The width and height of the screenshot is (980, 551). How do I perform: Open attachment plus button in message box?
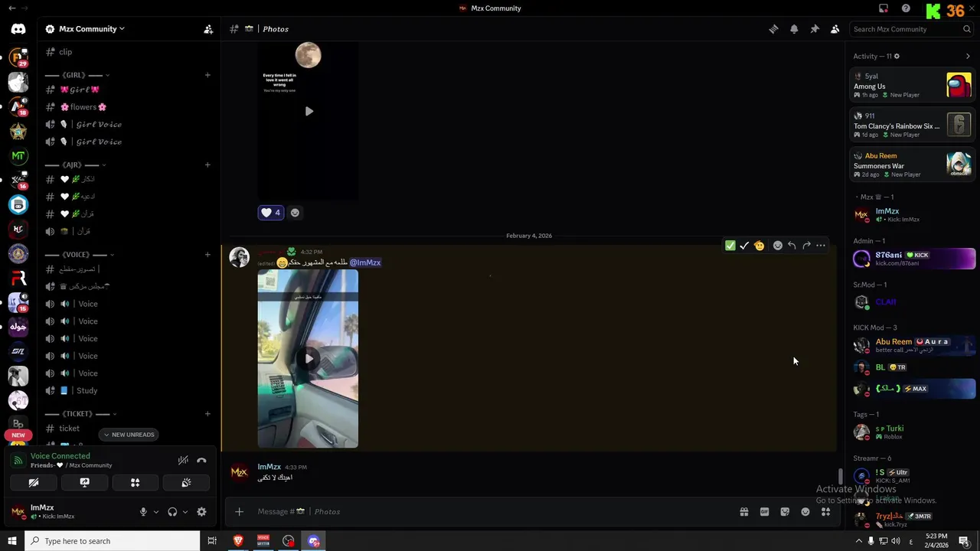(239, 512)
